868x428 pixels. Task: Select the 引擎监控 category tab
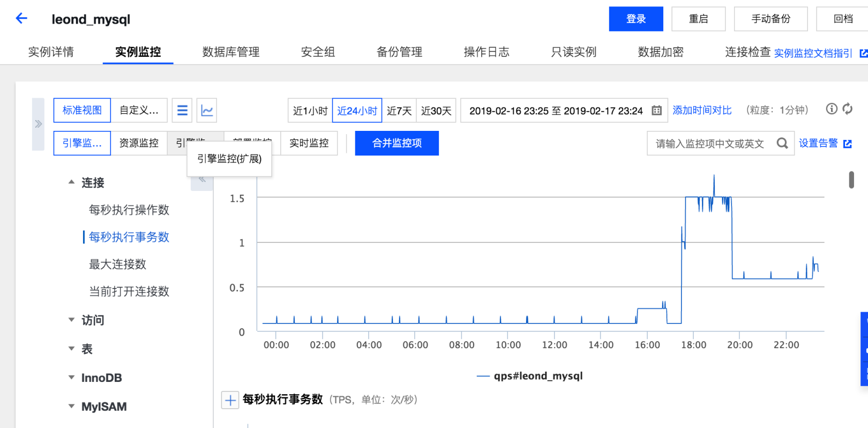pyautogui.click(x=82, y=143)
